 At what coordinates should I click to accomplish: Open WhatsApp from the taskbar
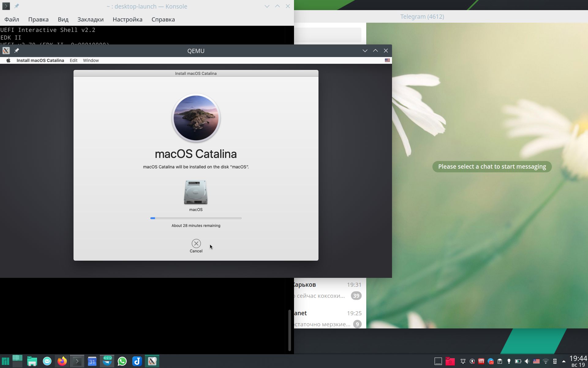pos(122,361)
